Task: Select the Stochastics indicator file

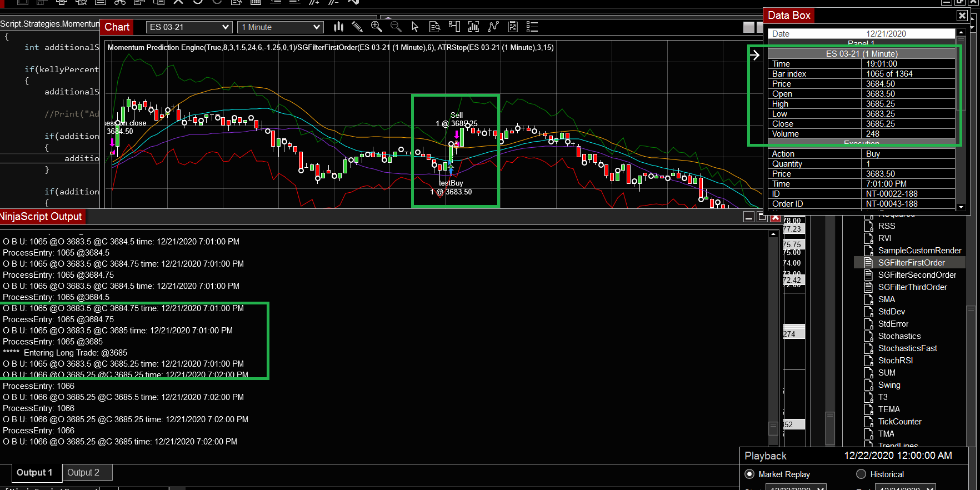Action: pos(899,336)
